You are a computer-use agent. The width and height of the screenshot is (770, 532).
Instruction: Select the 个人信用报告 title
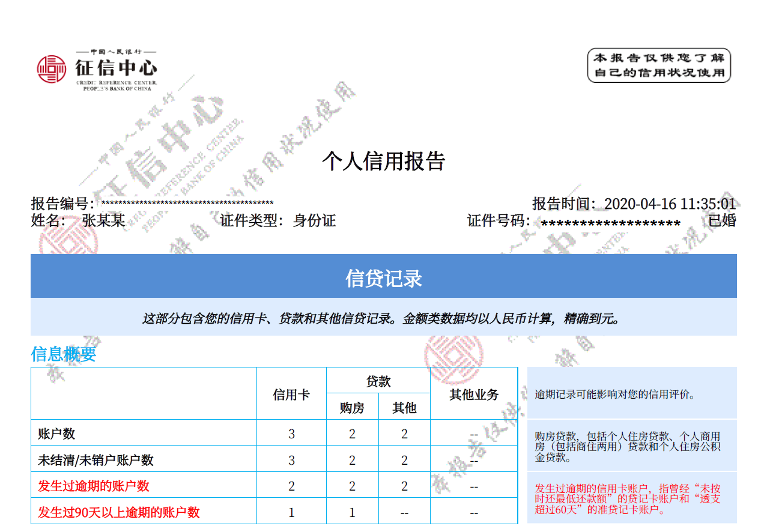click(383, 162)
